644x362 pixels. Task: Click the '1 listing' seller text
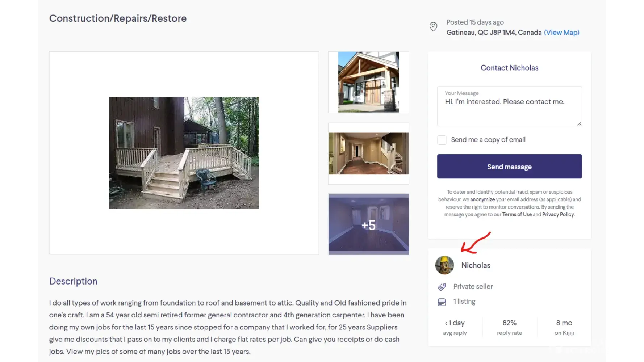(464, 302)
